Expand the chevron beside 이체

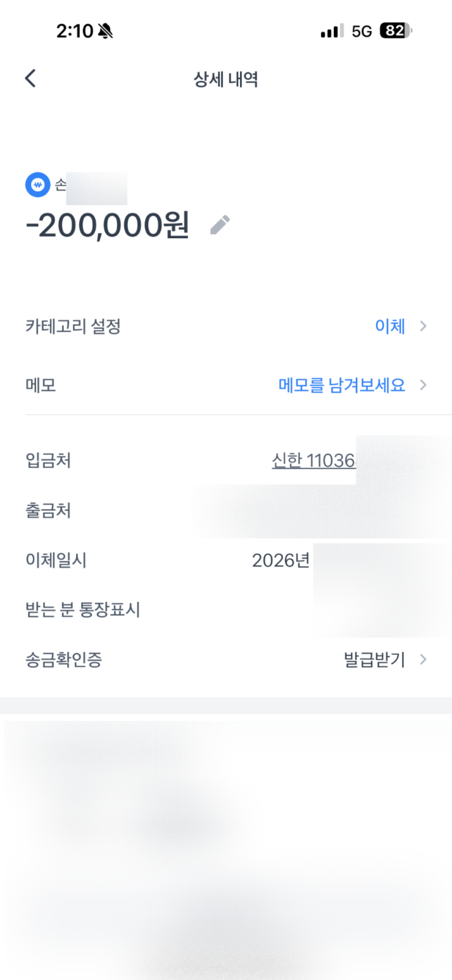tap(423, 326)
